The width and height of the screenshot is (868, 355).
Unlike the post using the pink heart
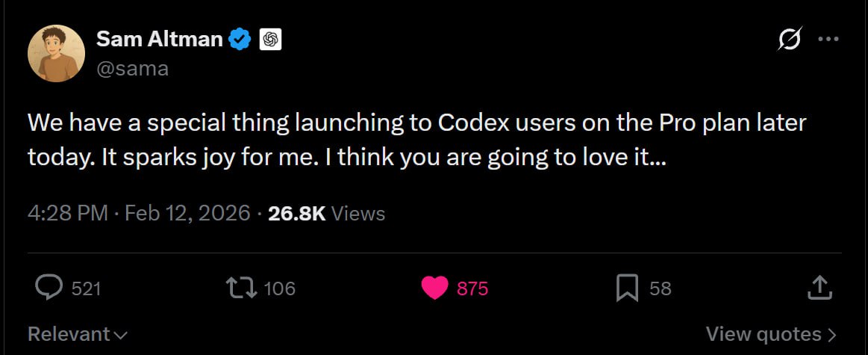[x=434, y=288]
